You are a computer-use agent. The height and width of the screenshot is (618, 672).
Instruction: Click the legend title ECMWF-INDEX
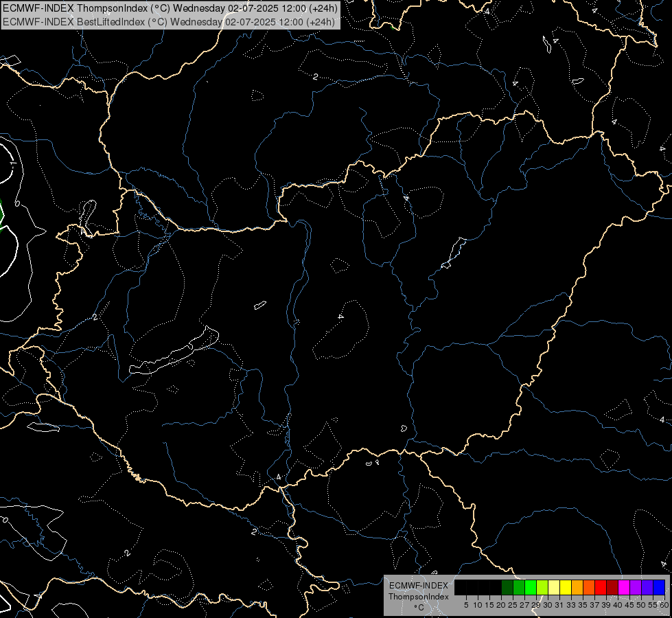click(x=419, y=586)
